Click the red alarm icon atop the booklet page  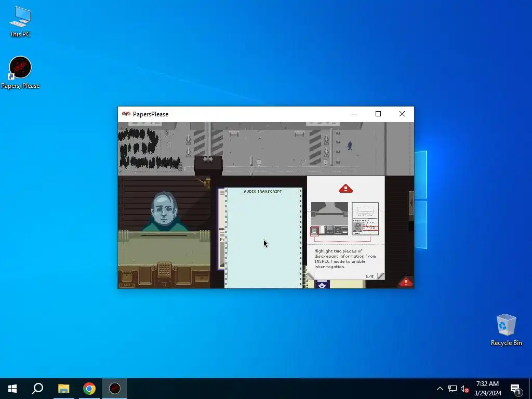pyautogui.click(x=345, y=189)
